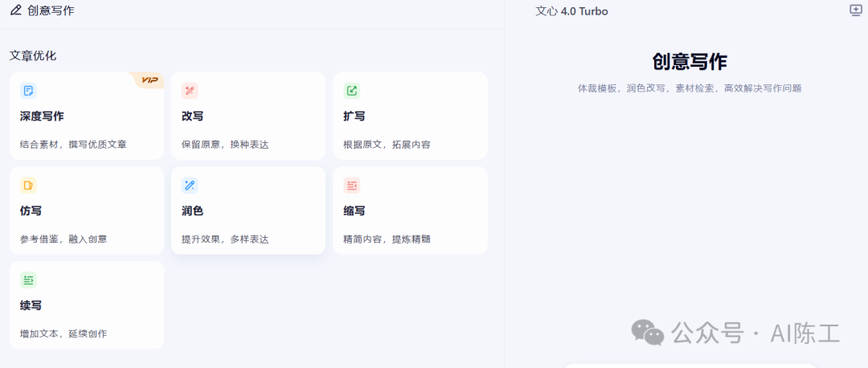Click the 仿写 yellow copy icon
Screen dimensions: 868x368
click(28, 186)
